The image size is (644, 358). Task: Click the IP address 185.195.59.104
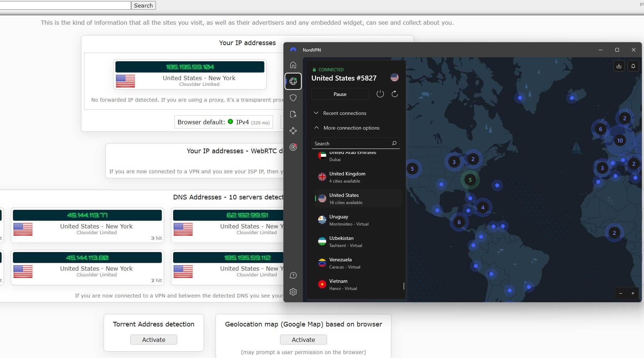190,67
